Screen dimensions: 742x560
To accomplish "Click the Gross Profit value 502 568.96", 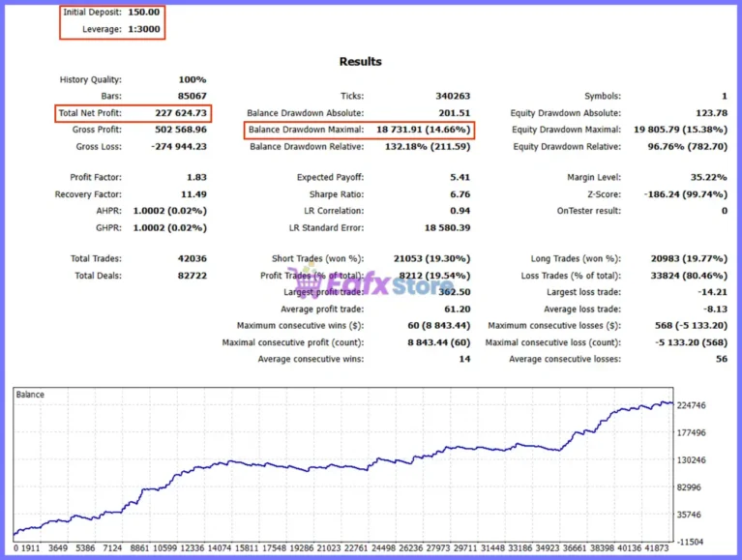I will (x=181, y=130).
